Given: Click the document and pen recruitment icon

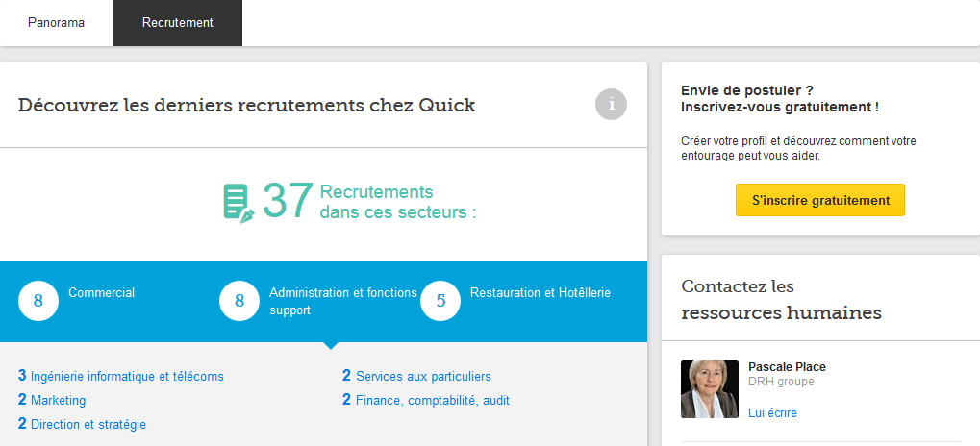Looking at the screenshot, I should point(239,202).
